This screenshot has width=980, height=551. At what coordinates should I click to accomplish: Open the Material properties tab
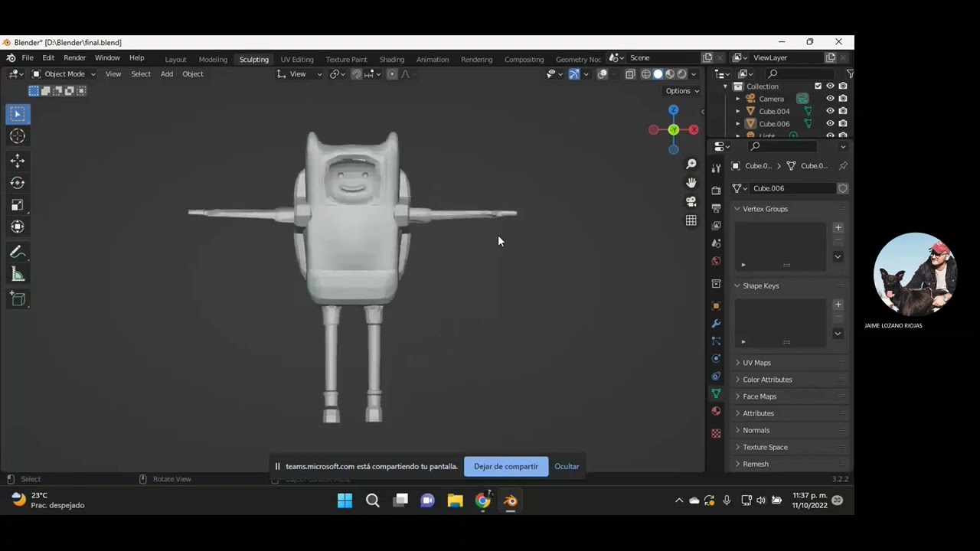click(716, 411)
